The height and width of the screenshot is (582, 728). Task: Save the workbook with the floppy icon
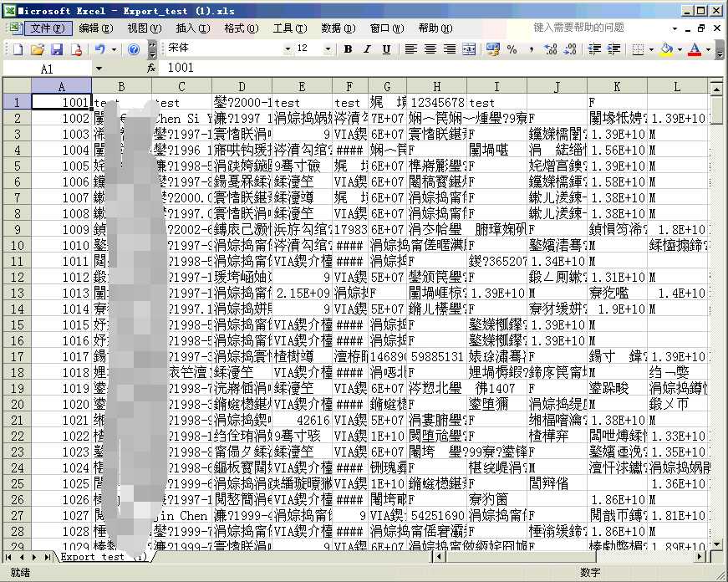[57, 48]
